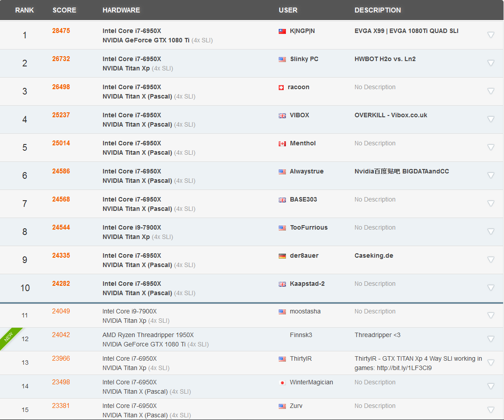Sort by the SCORE column header

(64, 10)
